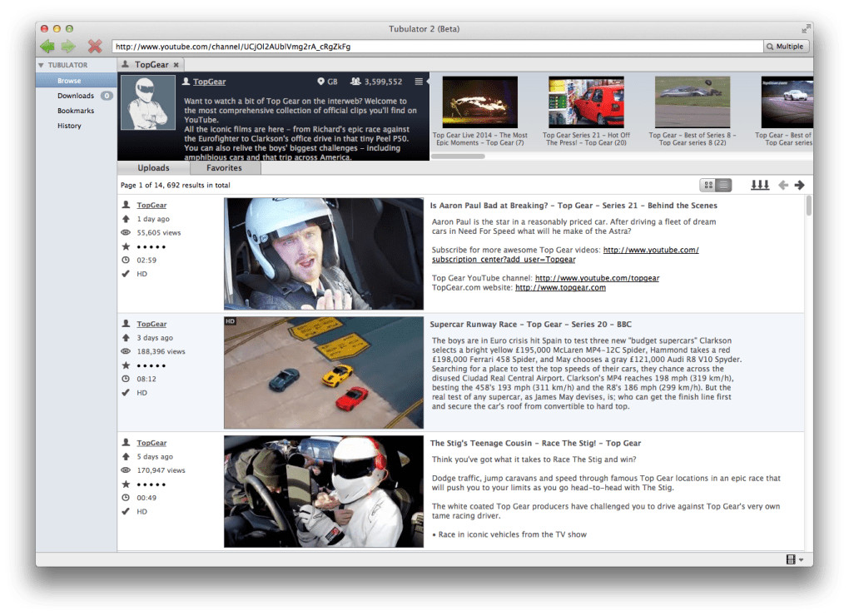Close the TopGear tab

click(176, 65)
